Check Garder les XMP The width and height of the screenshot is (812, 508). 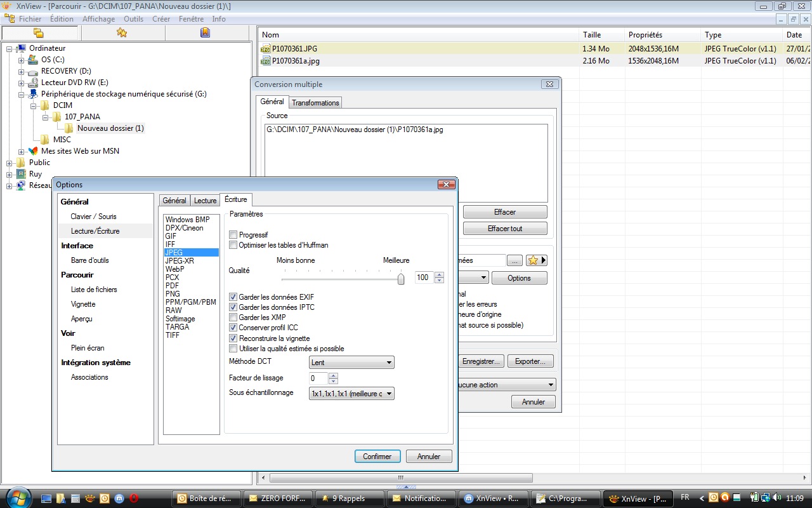[x=233, y=317]
